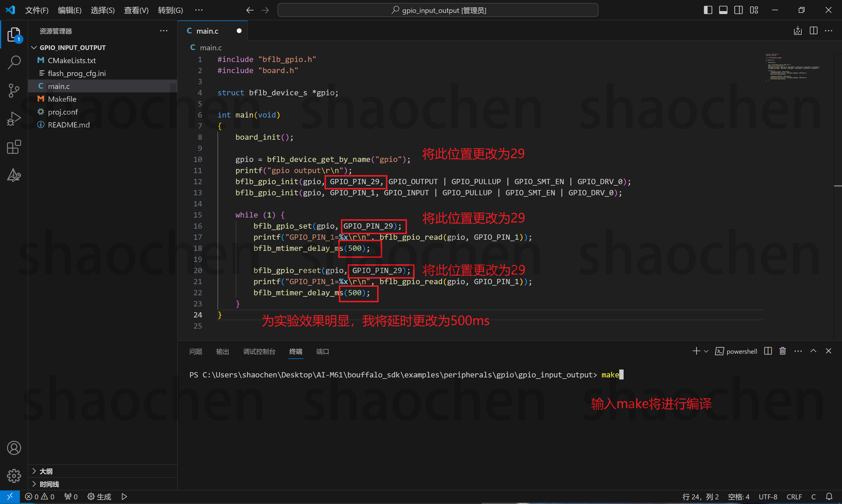Open the Extensions view
The width and height of the screenshot is (842, 504).
pyautogui.click(x=14, y=147)
